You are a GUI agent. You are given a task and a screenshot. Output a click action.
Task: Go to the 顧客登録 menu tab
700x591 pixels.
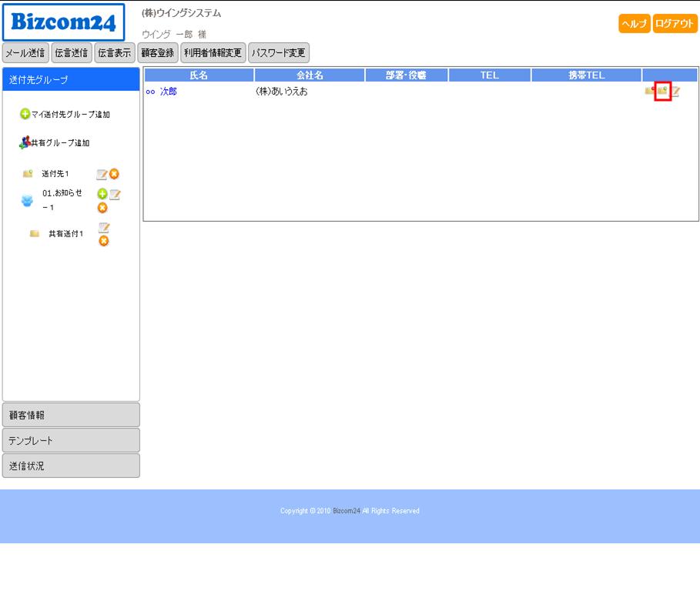pyautogui.click(x=158, y=53)
